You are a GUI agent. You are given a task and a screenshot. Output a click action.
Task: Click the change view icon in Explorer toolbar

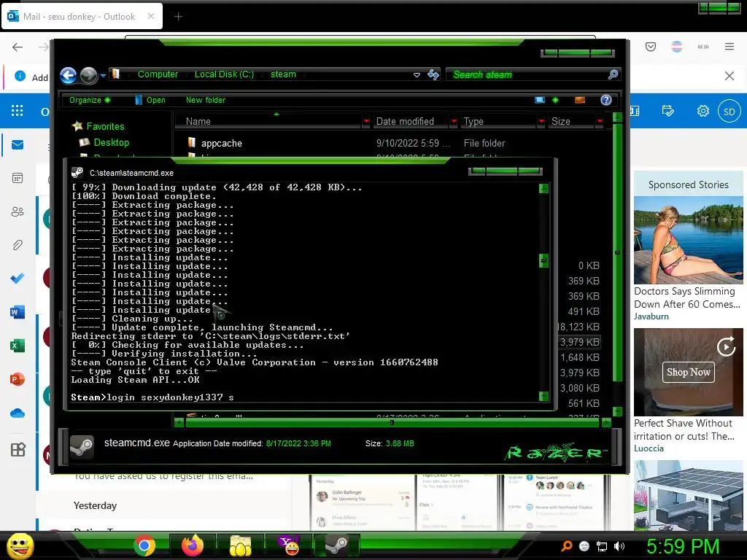[540, 100]
